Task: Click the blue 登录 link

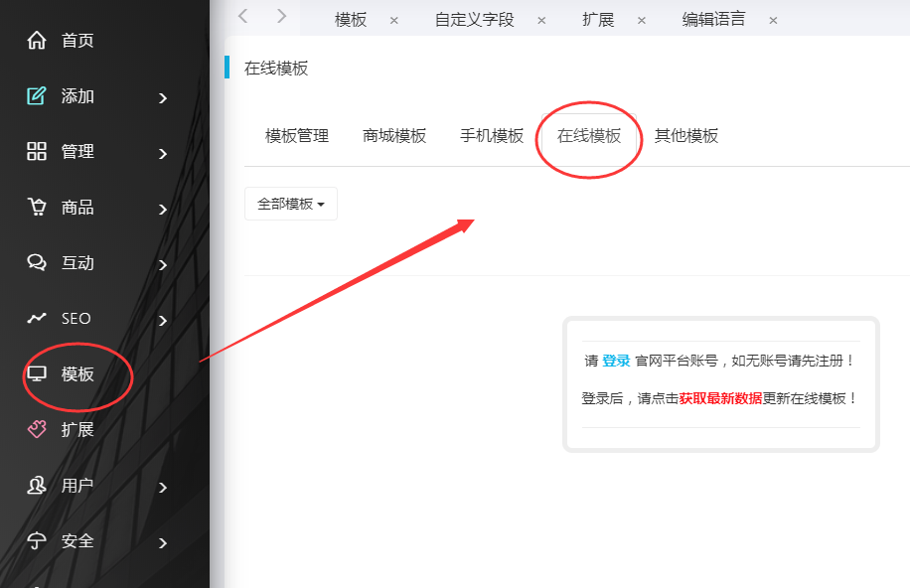Action: [616, 361]
